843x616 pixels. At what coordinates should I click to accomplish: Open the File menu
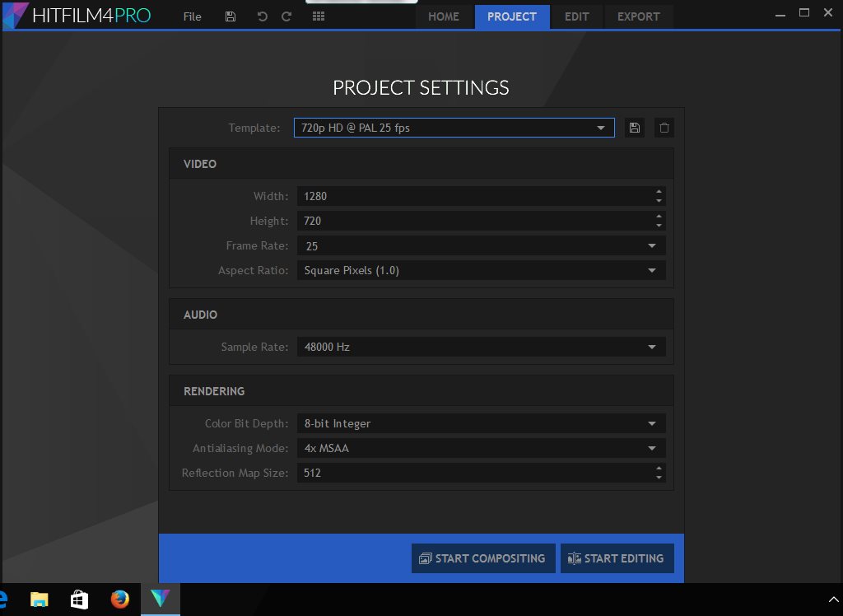tap(192, 16)
